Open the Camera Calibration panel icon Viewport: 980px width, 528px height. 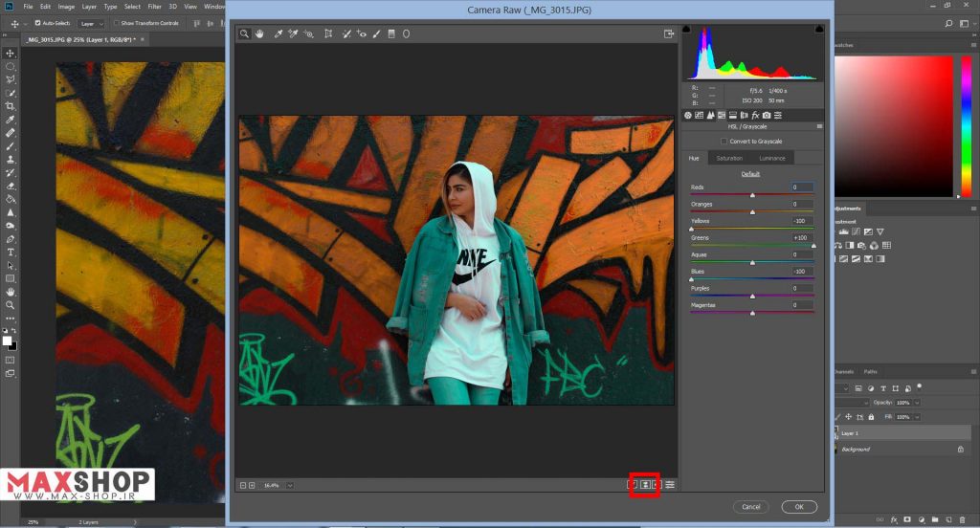pos(767,115)
